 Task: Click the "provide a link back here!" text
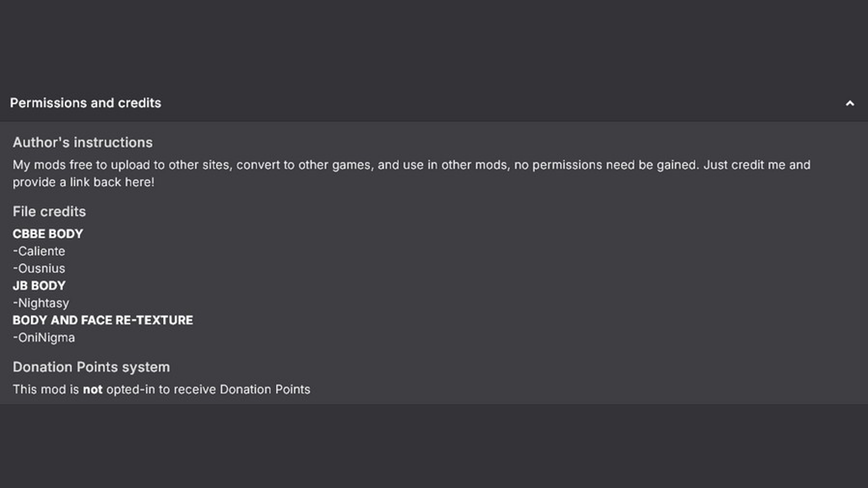tap(83, 182)
